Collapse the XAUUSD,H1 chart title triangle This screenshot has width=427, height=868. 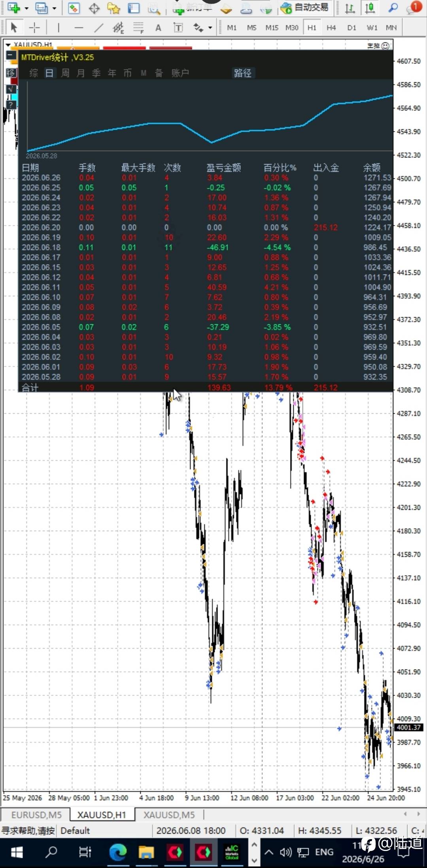(8, 45)
